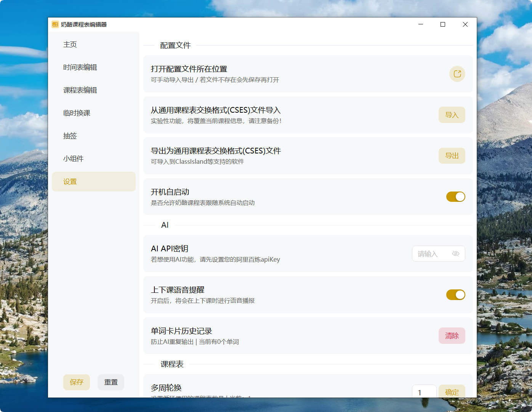The height and width of the screenshot is (412, 532).
Task: Switch to 课程表编辑 page
Action: coord(94,90)
